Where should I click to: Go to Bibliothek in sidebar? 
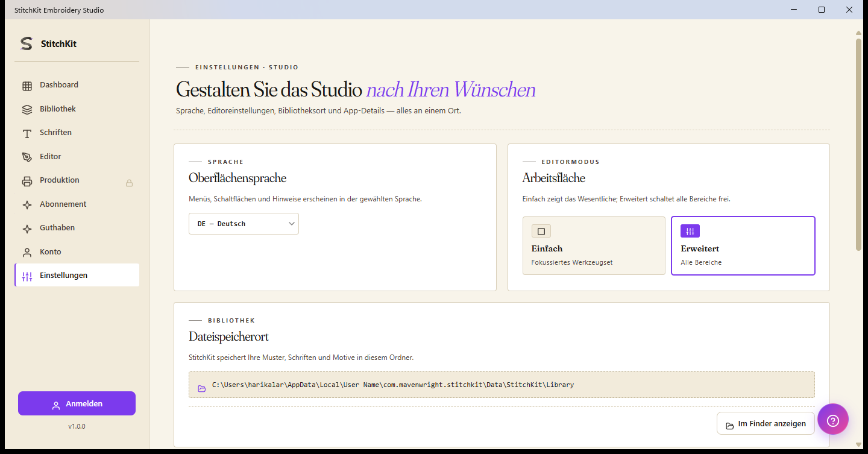click(x=77, y=109)
